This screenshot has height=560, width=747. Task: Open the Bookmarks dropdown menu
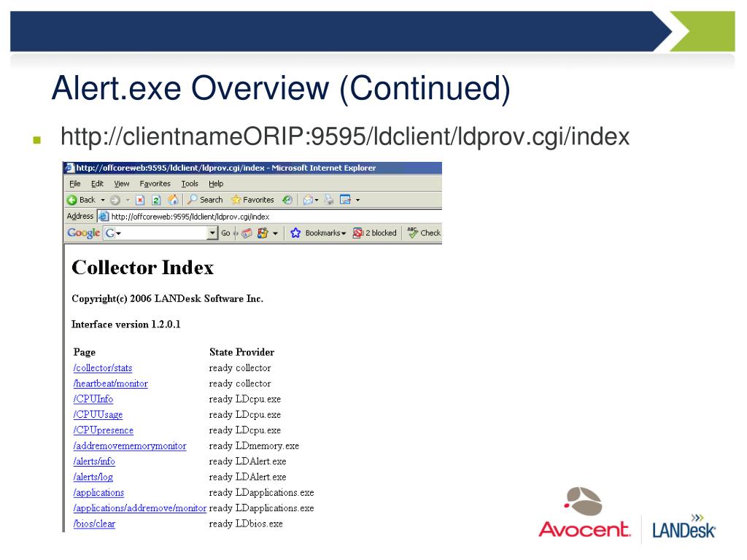[x=325, y=233]
